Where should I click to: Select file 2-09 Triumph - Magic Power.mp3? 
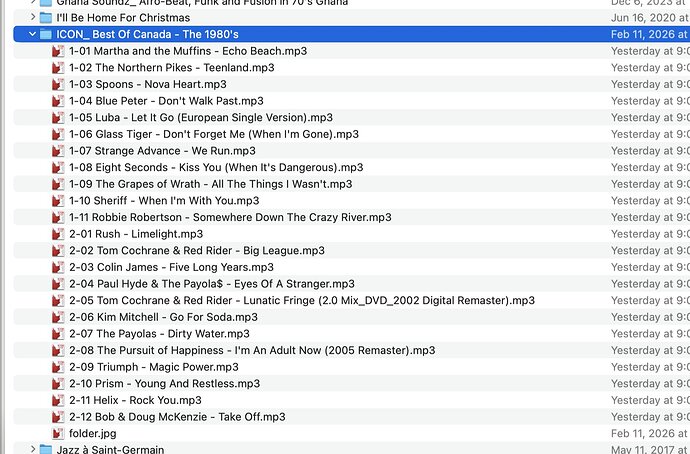click(x=154, y=367)
